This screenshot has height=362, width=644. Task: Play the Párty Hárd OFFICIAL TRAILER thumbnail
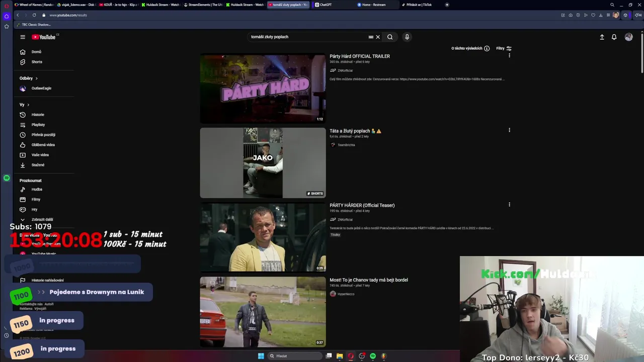coord(263,88)
